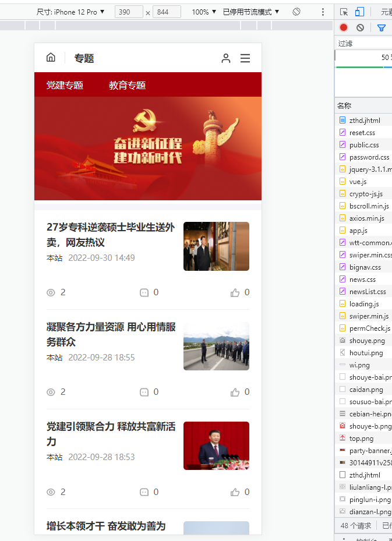Click thumbnail of the 27岁专科 article
The image size is (392, 541).
216,246
